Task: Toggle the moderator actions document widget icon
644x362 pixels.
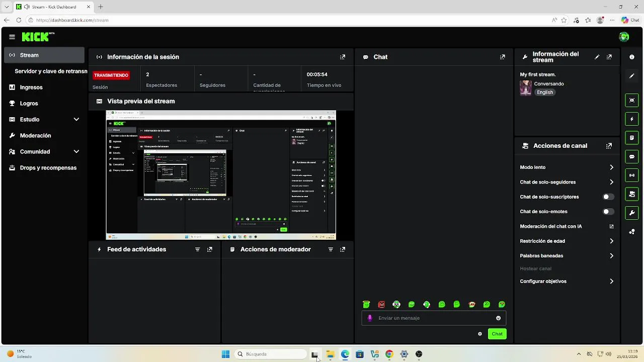Action: pos(632,138)
